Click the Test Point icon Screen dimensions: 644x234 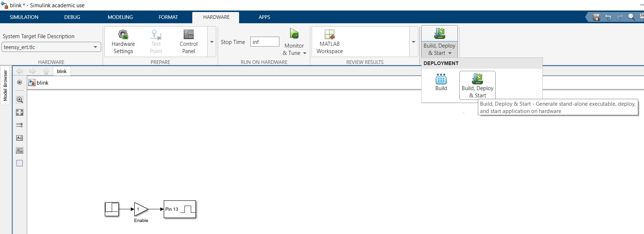tap(156, 35)
